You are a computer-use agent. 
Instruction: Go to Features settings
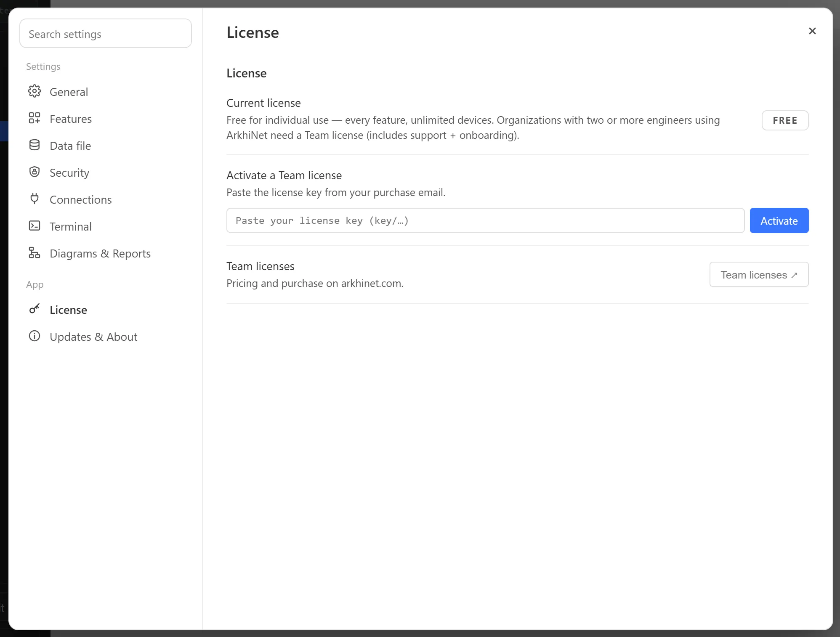(x=105, y=119)
